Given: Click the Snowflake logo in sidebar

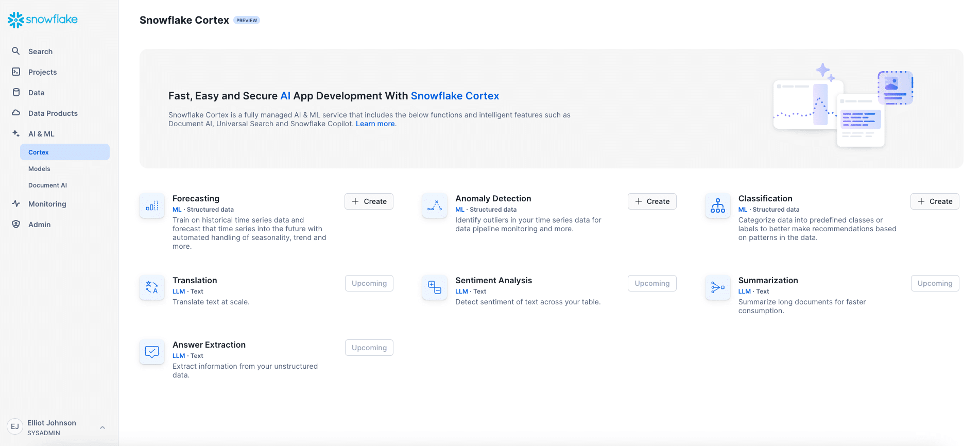Looking at the screenshot, I should [43, 20].
